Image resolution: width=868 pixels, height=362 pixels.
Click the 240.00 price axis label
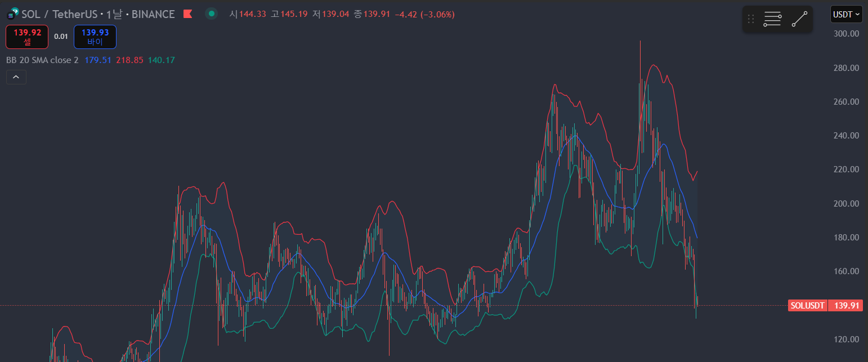(846, 136)
